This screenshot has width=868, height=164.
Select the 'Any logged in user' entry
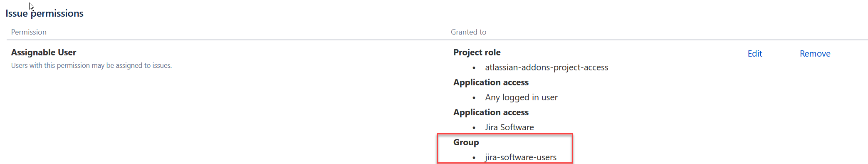click(x=521, y=97)
